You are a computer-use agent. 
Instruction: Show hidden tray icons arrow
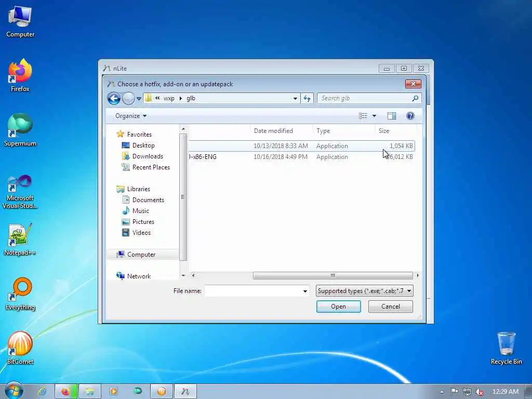pyautogui.click(x=442, y=392)
